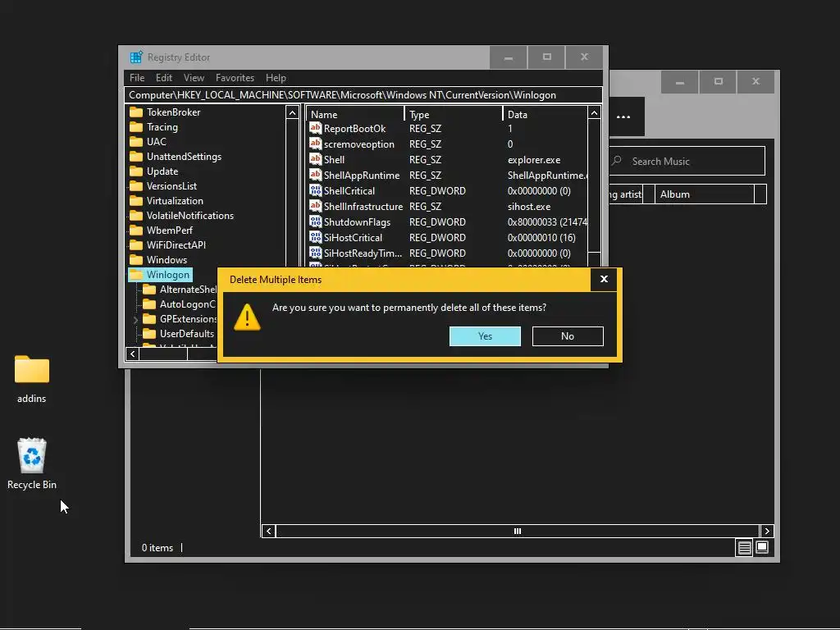Viewport: 840px width, 630px height.
Task: Click left arrow of Music horizontal scrollbar
Action: click(269, 531)
